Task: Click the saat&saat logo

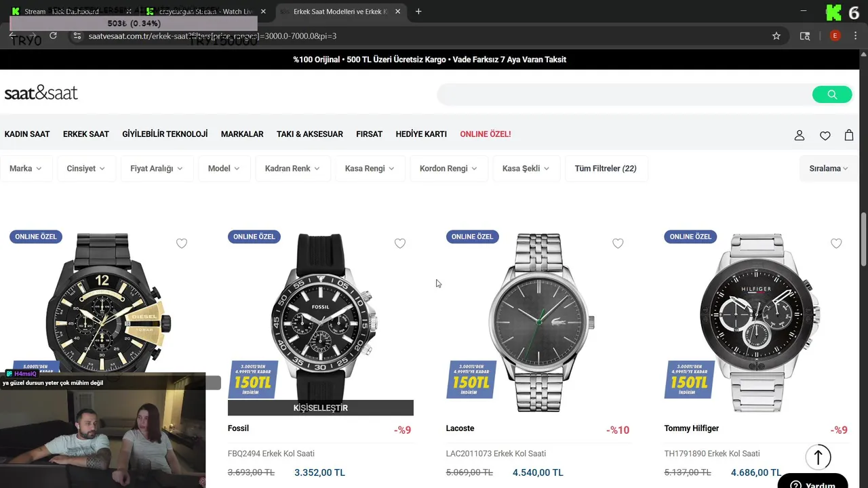Action: 41,93
